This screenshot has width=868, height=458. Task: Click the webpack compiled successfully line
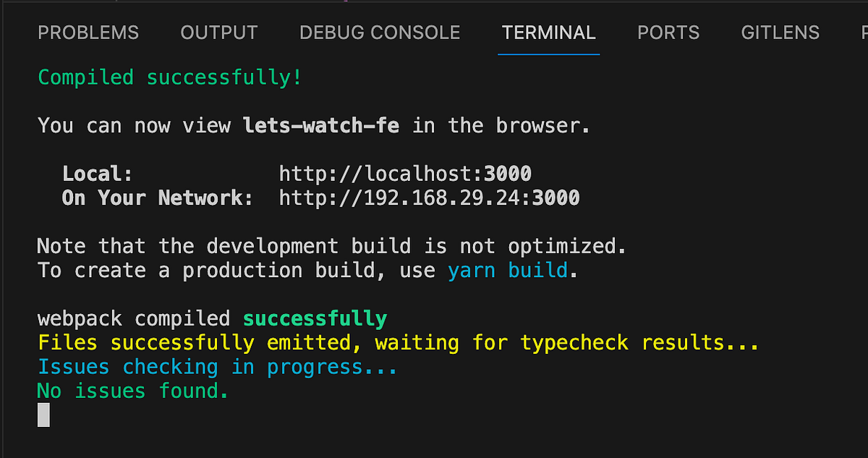click(212, 318)
